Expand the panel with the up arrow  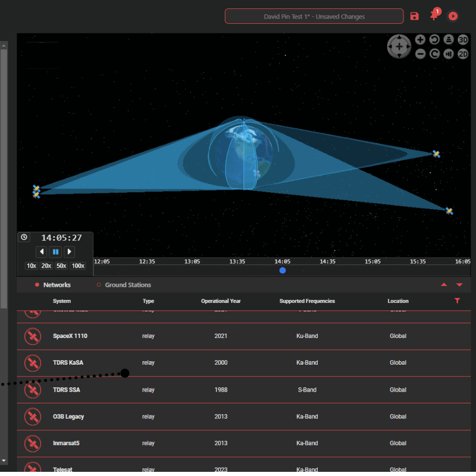pyautogui.click(x=444, y=285)
